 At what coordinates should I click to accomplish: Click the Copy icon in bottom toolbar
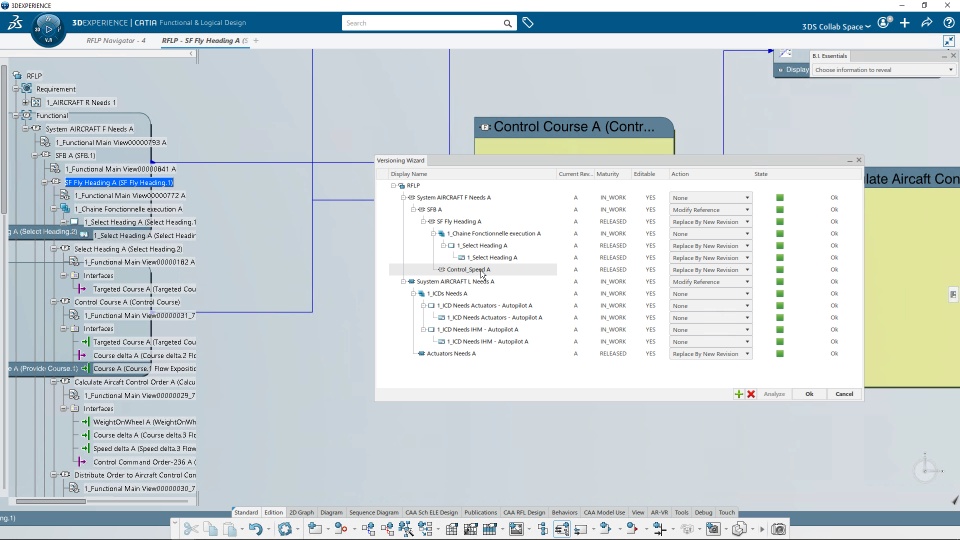[x=210, y=529]
